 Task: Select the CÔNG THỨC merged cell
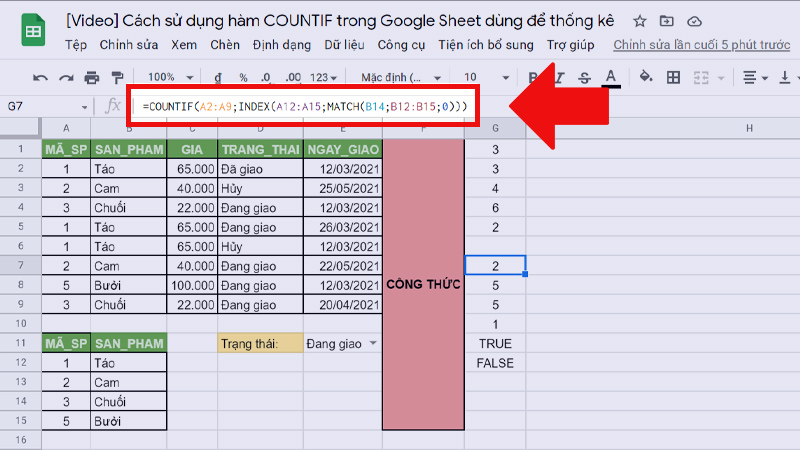coord(423,285)
